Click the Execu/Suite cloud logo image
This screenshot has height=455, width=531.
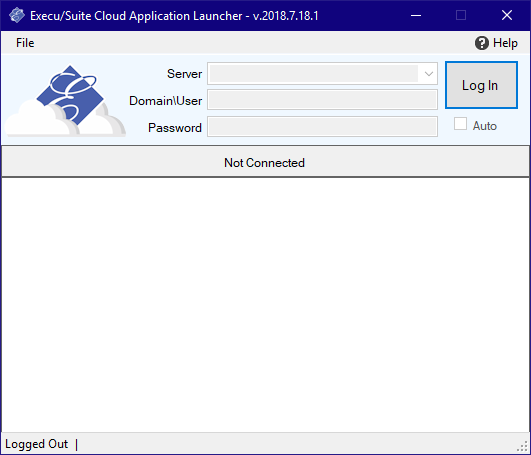click(x=65, y=101)
